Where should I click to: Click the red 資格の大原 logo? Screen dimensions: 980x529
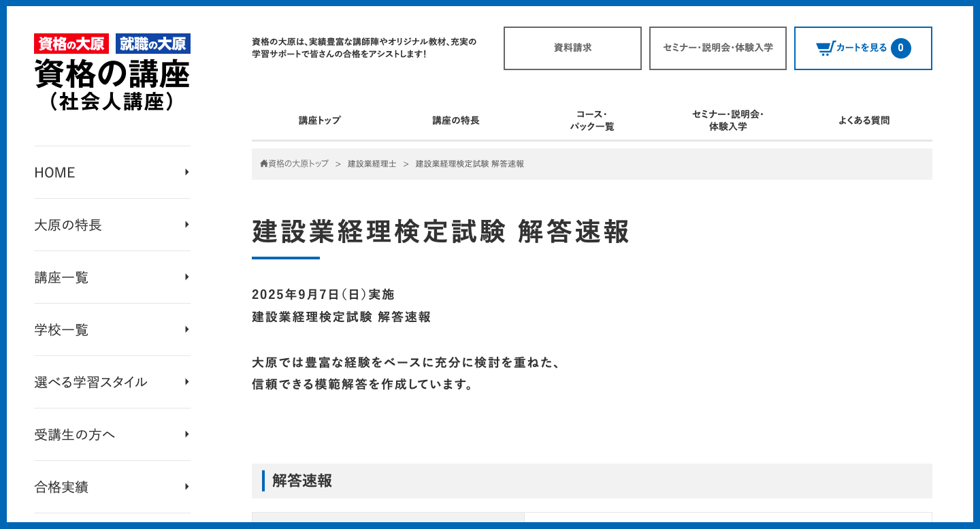pos(71,44)
